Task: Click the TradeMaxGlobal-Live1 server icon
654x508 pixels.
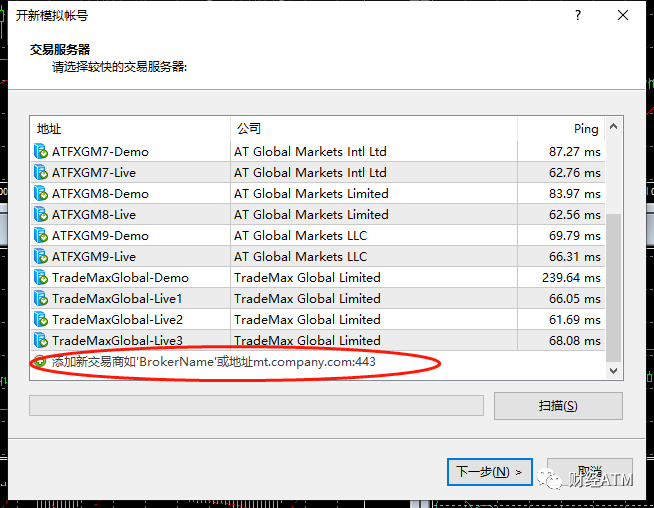Action: [41, 299]
